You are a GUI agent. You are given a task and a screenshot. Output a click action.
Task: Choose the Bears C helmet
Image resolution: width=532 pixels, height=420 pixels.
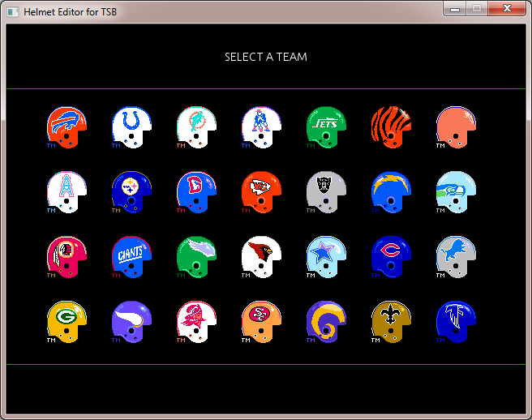pyautogui.click(x=391, y=257)
